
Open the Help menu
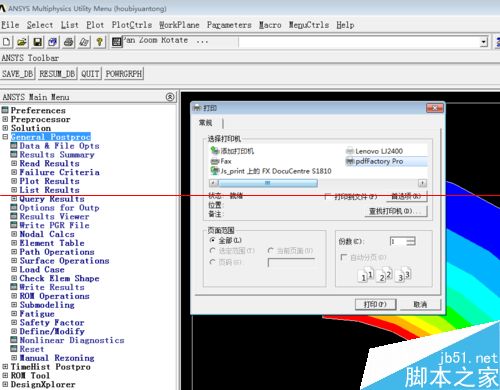(x=345, y=25)
